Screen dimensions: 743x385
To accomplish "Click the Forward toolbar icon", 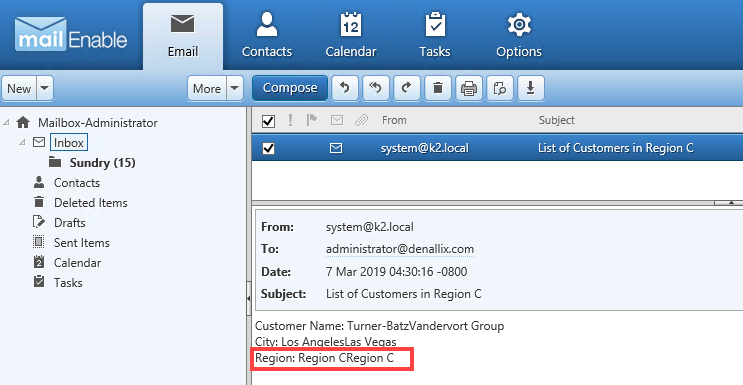I will pos(407,88).
